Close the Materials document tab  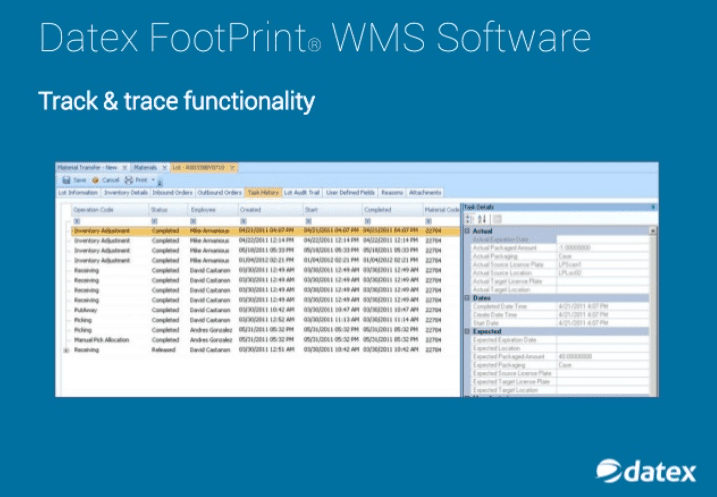point(164,168)
